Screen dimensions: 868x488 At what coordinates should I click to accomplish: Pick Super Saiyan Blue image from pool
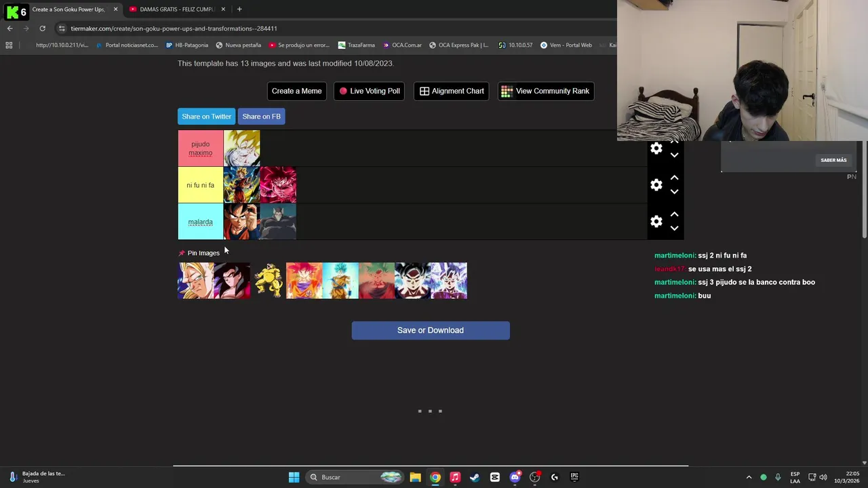pyautogui.click(x=340, y=281)
